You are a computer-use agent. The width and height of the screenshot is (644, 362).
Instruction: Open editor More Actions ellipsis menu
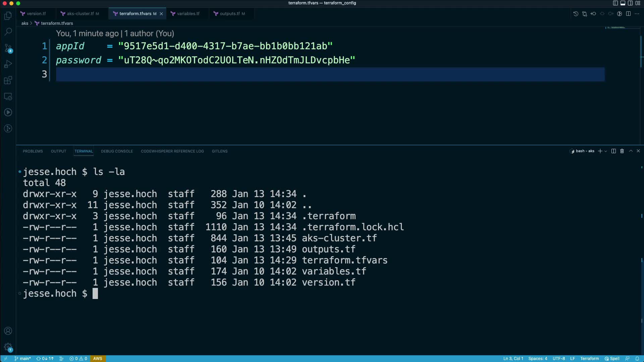(x=637, y=14)
